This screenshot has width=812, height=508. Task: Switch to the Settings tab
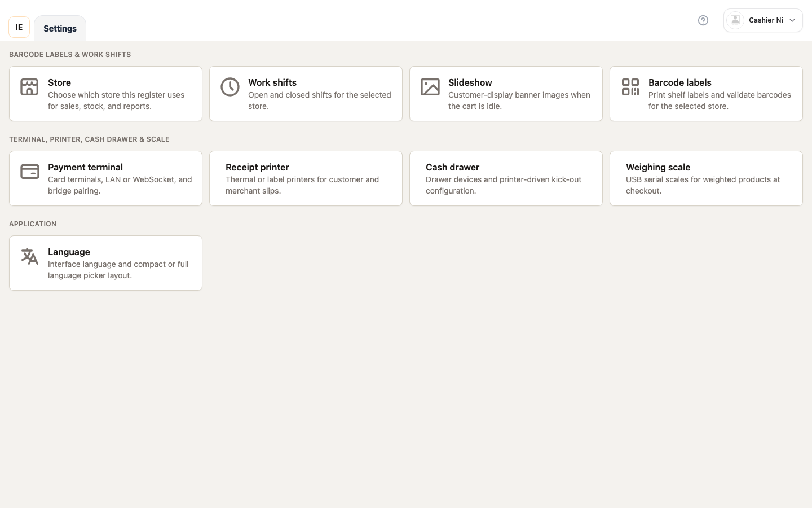(x=60, y=28)
